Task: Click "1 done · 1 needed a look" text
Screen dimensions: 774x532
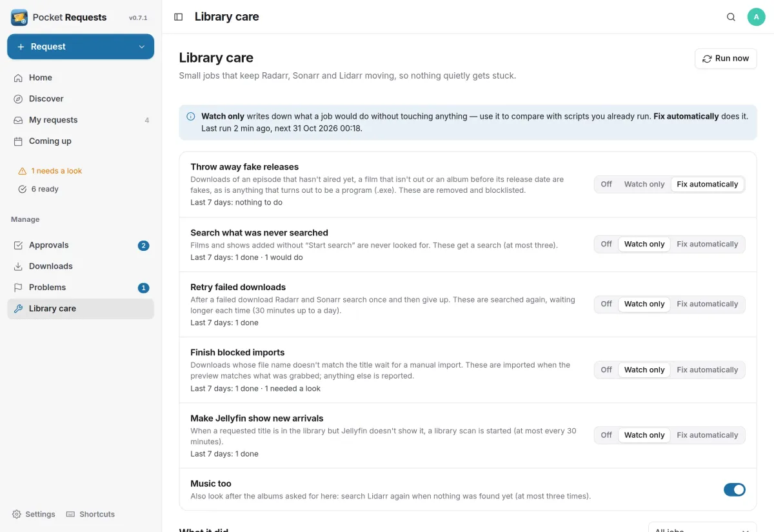Action: [277, 389]
